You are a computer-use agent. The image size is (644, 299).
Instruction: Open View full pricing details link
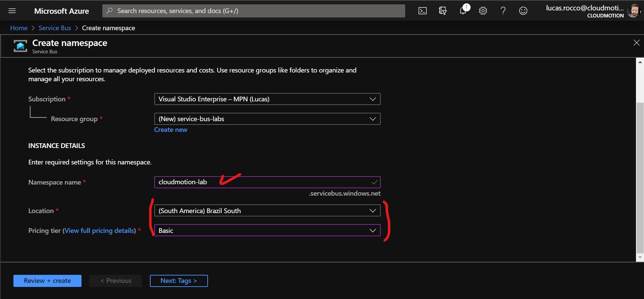[x=99, y=231]
